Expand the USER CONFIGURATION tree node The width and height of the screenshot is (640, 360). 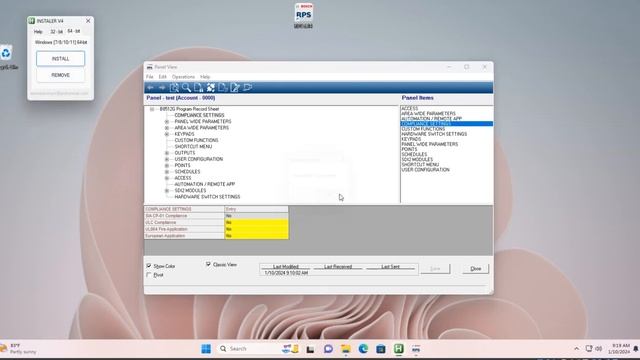pyautogui.click(x=167, y=159)
